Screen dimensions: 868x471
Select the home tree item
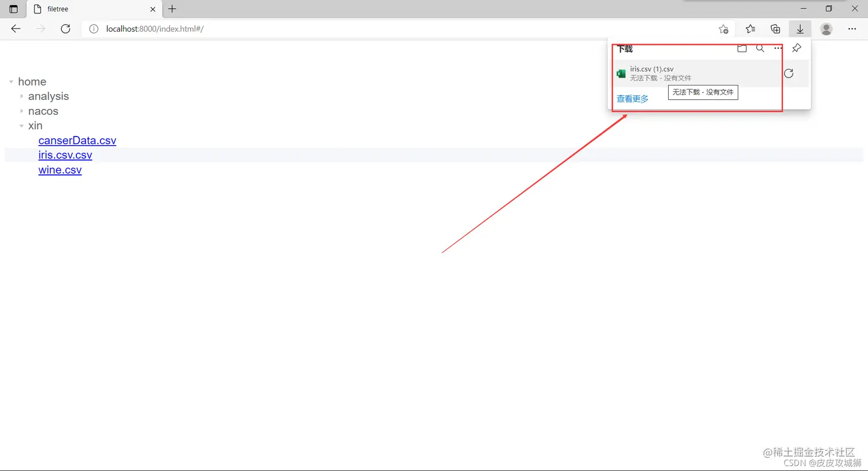coord(32,82)
